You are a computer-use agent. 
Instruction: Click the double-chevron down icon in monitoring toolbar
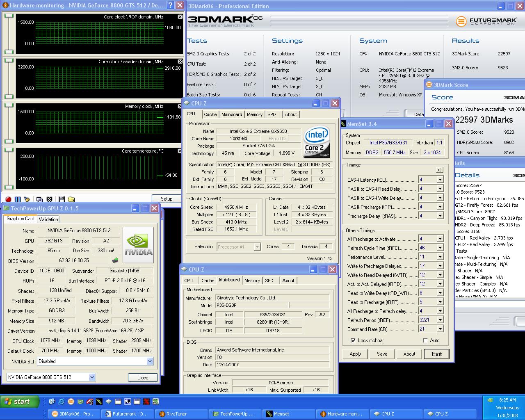49,199
